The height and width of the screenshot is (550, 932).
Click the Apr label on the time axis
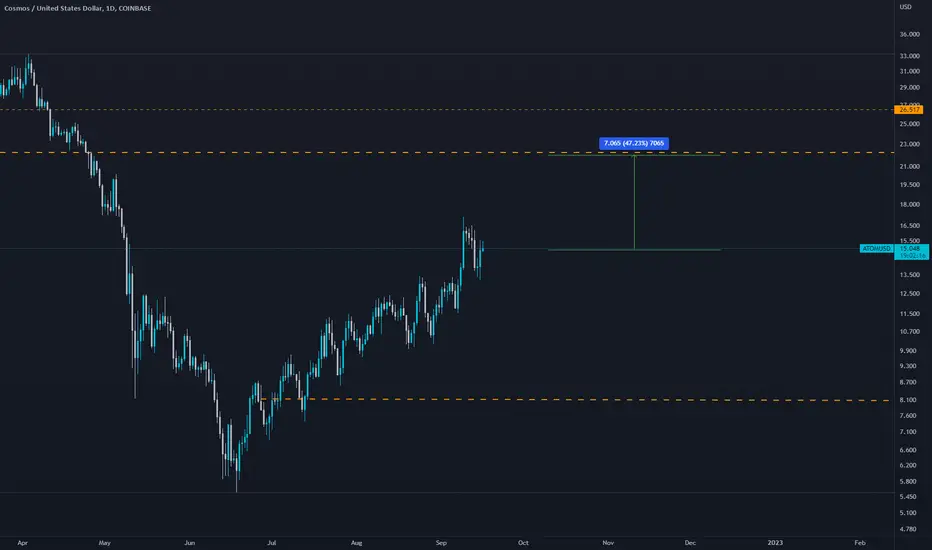pyautogui.click(x=23, y=543)
